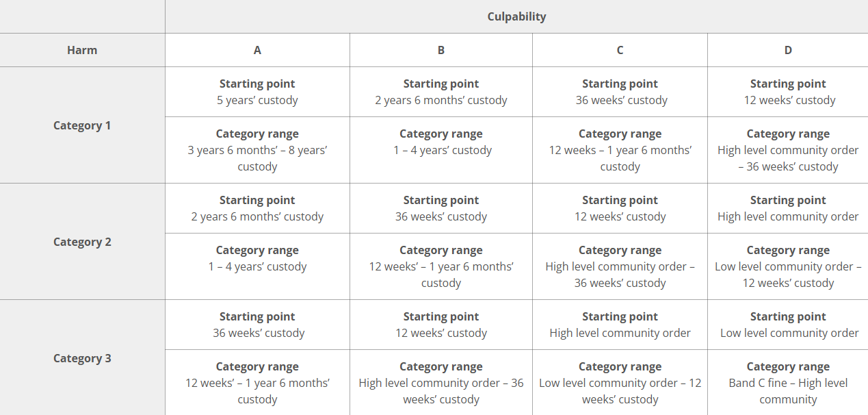Select the Category 3 row label
This screenshot has height=415, width=868.
click(82, 358)
